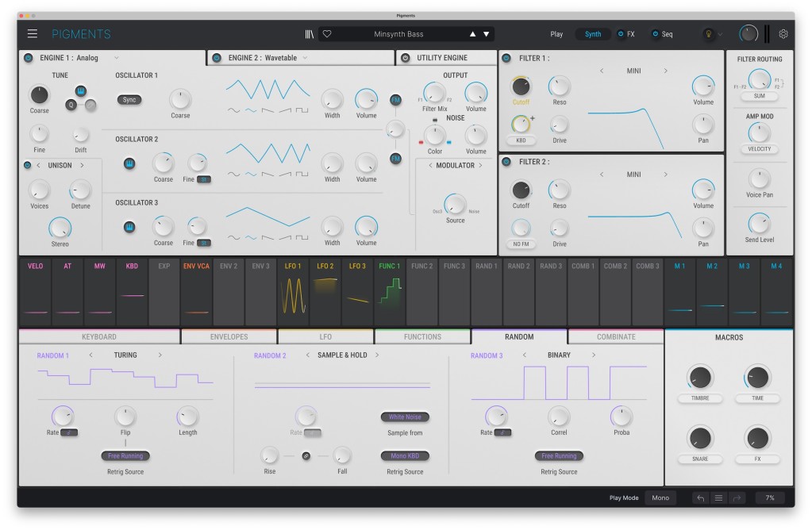The height and width of the screenshot is (530, 812).
Task: Open settings with the gear icon
Action: click(x=783, y=34)
